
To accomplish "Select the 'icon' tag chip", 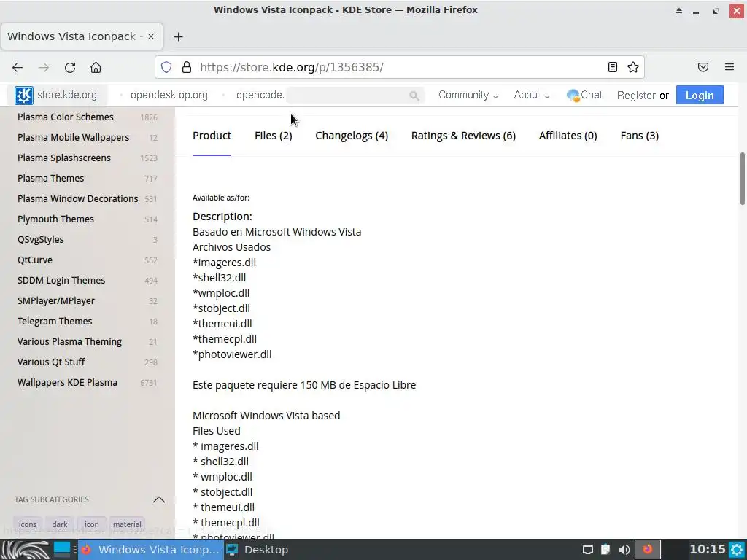I will [x=91, y=524].
